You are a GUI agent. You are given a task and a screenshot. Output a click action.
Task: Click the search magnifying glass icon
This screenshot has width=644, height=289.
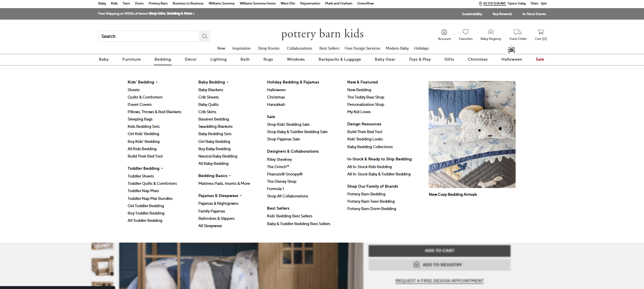pyautogui.click(x=205, y=36)
